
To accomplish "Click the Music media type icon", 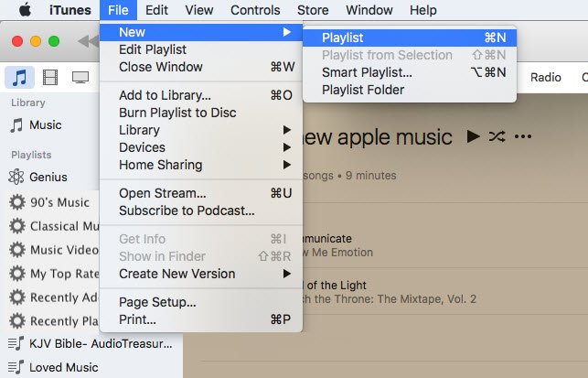I will (20, 78).
